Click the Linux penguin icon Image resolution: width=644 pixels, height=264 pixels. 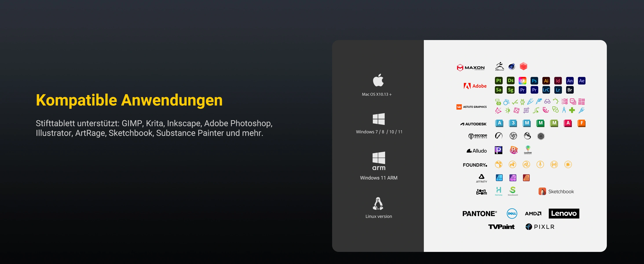tap(378, 203)
